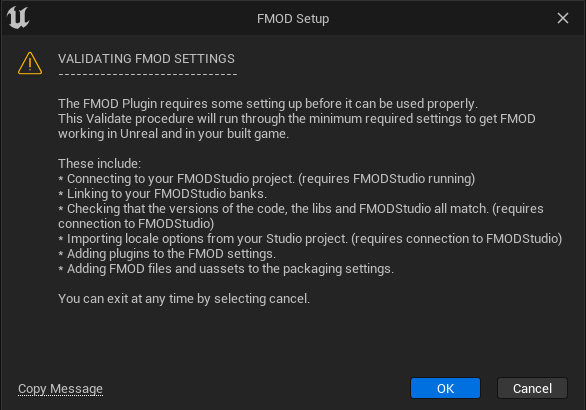
Task: Click the dashed separator under the heading
Action: tap(148, 74)
